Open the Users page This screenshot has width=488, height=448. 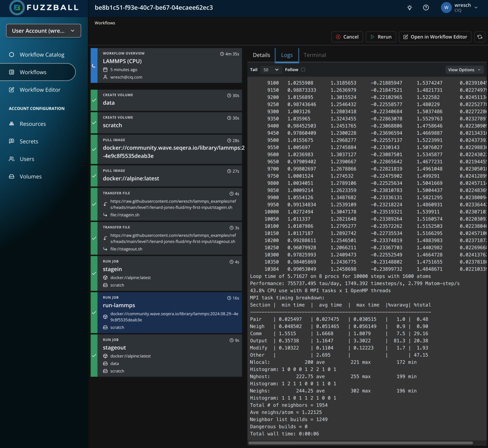(27, 159)
